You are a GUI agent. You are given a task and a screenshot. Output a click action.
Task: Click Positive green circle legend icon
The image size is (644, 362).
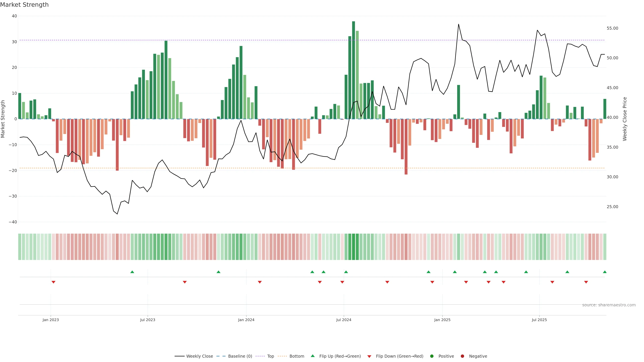pos(432,356)
